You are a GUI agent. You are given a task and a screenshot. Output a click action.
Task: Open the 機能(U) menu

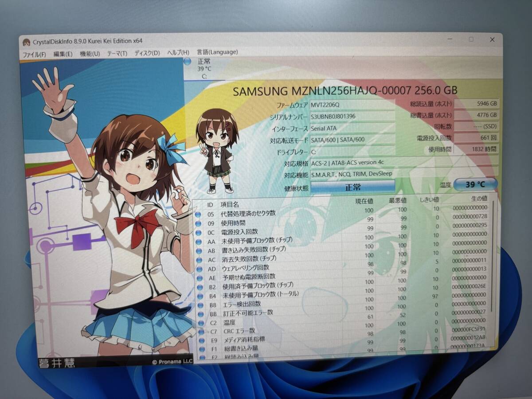click(90, 54)
